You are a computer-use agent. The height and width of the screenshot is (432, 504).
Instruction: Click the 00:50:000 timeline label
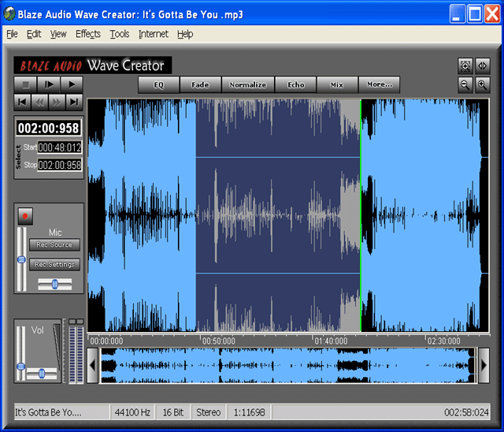point(219,341)
